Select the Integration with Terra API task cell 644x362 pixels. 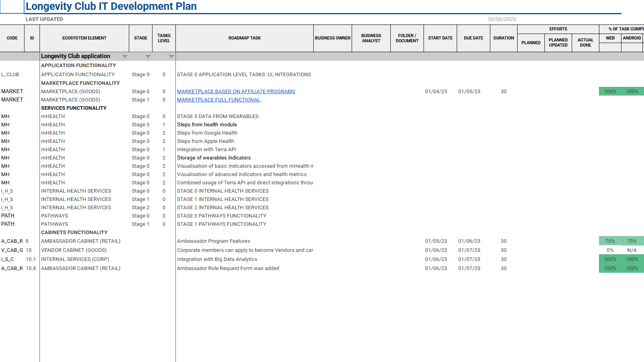207,150
